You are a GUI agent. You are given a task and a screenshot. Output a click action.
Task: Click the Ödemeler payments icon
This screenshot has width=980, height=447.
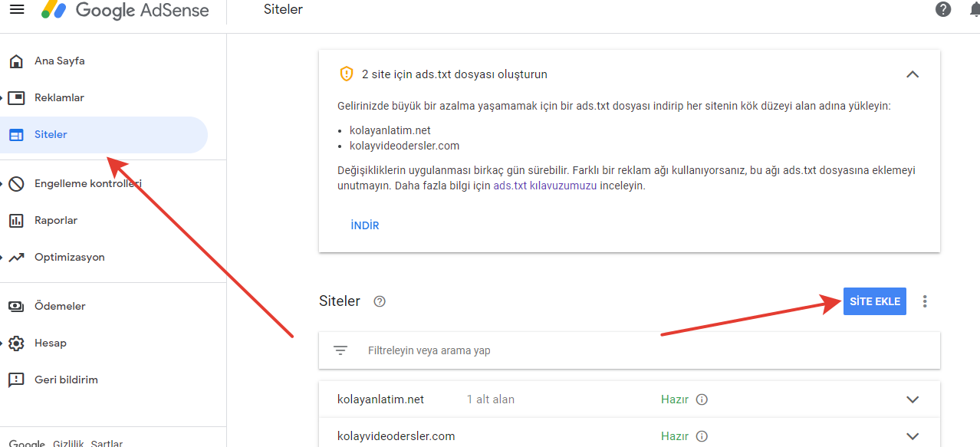click(x=16, y=306)
